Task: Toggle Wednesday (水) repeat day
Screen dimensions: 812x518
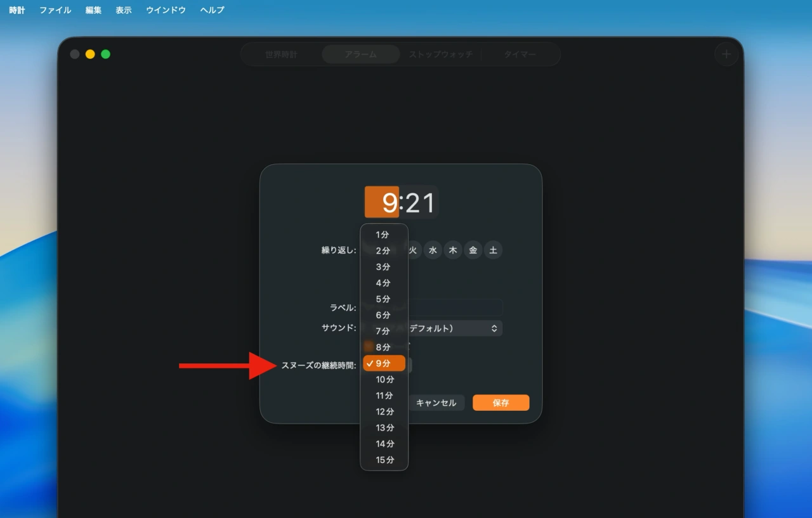Action: pyautogui.click(x=433, y=250)
